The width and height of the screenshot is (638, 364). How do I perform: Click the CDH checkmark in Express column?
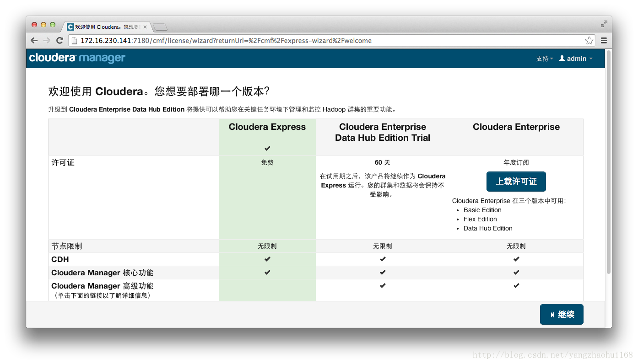tap(267, 259)
